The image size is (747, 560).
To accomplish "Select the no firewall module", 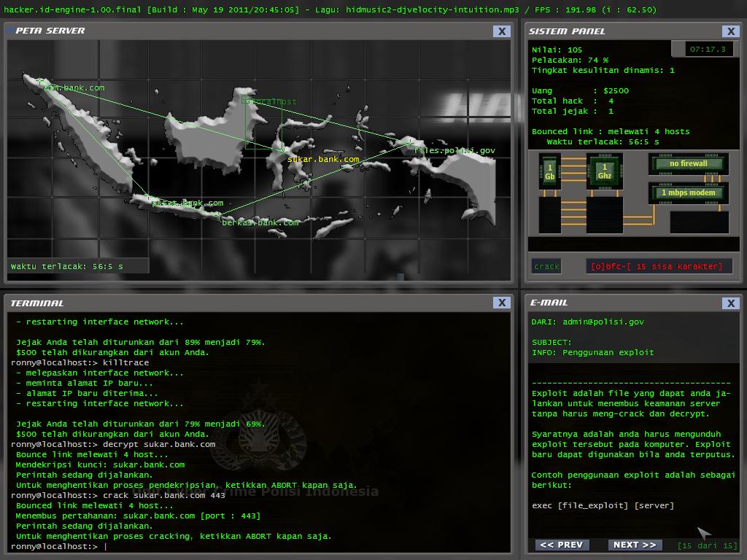I will pyautogui.click(x=688, y=164).
